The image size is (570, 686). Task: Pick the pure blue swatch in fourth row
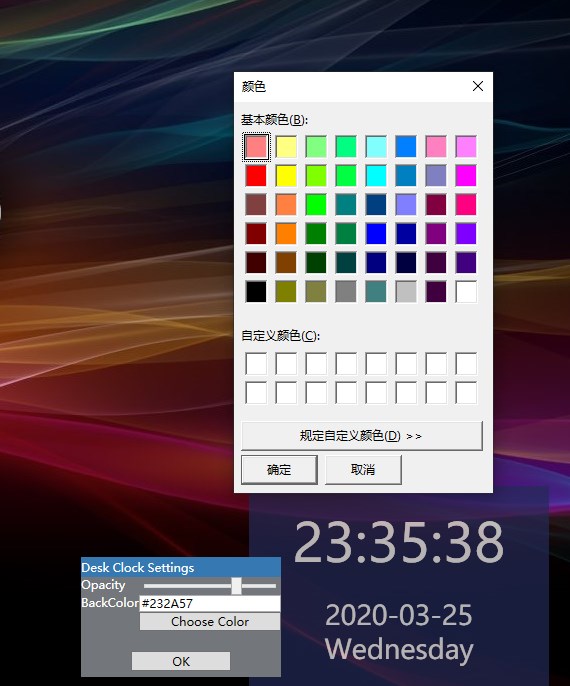376,234
